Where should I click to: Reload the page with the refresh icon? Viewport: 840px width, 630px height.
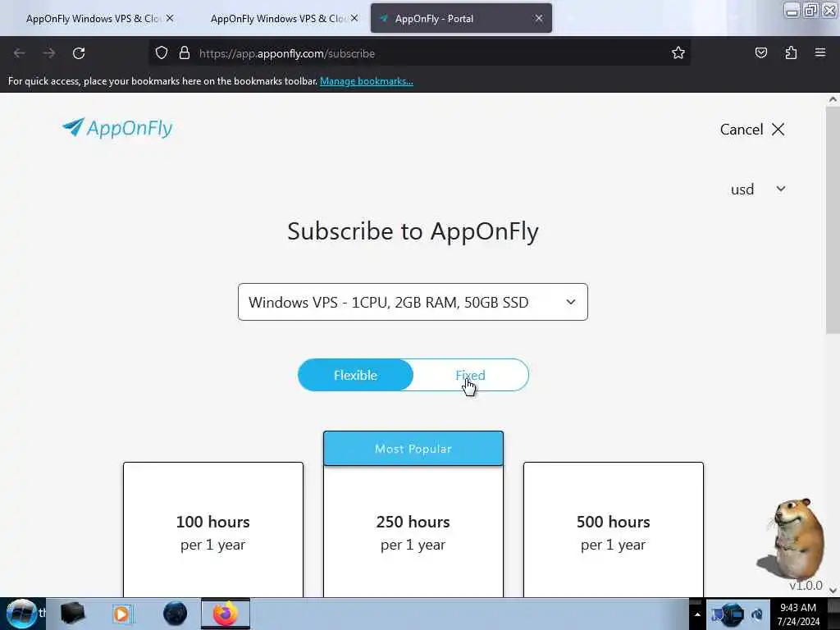pyautogui.click(x=79, y=53)
